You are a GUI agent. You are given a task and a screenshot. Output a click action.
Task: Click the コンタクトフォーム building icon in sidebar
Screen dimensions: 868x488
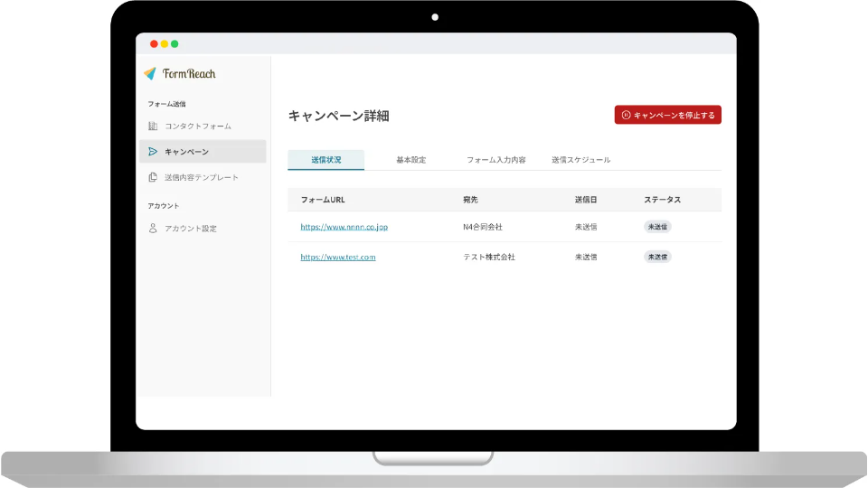153,126
